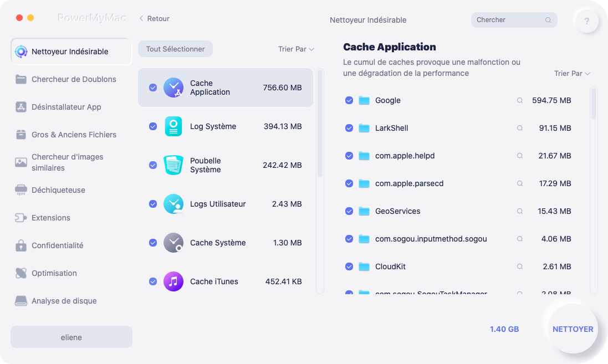Image resolution: width=608 pixels, height=364 pixels.
Task: Uncheck the Log Système checkbox
Action: point(153,126)
